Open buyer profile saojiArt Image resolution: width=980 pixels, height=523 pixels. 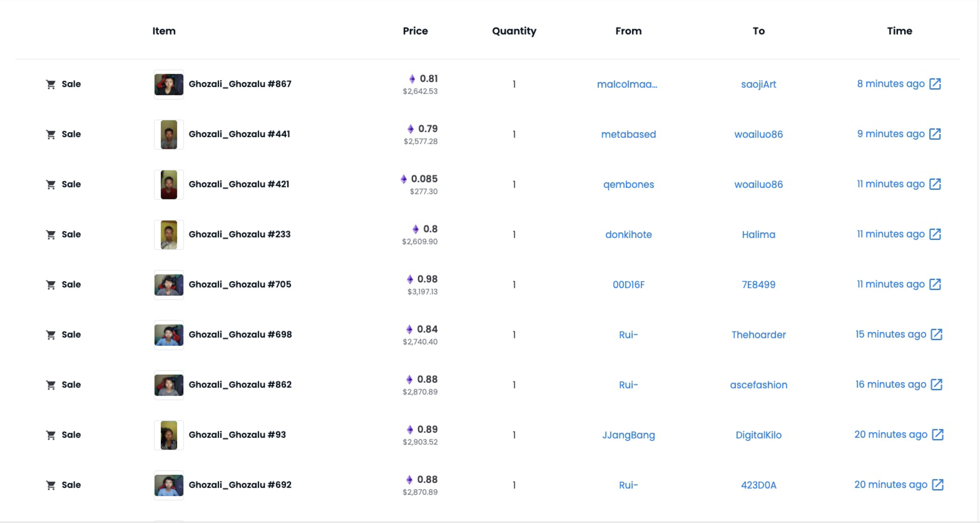click(758, 84)
